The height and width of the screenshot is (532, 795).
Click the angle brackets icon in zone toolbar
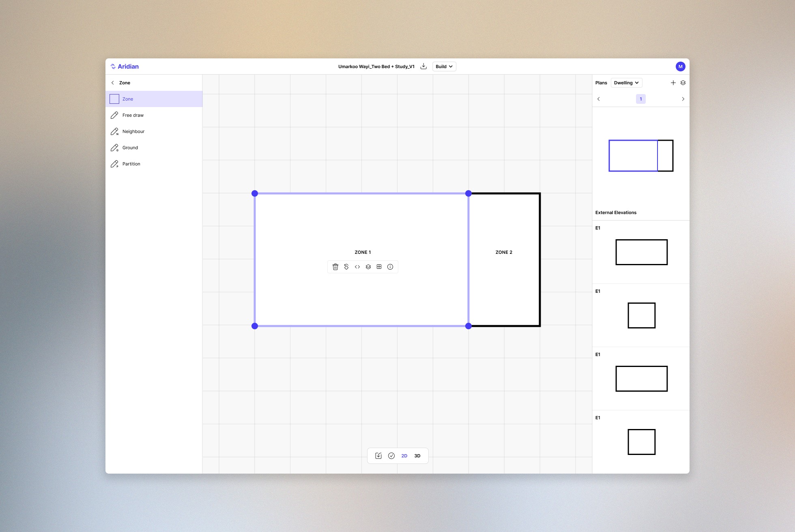pos(357,267)
